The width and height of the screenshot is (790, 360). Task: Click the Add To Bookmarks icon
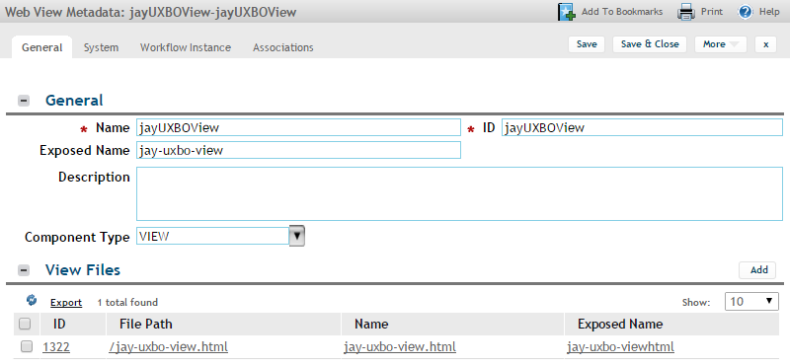pos(566,12)
